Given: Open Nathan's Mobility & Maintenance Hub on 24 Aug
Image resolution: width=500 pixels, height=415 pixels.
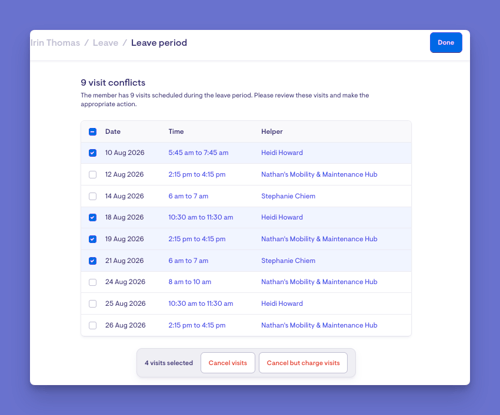Looking at the screenshot, I should [319, 282].
